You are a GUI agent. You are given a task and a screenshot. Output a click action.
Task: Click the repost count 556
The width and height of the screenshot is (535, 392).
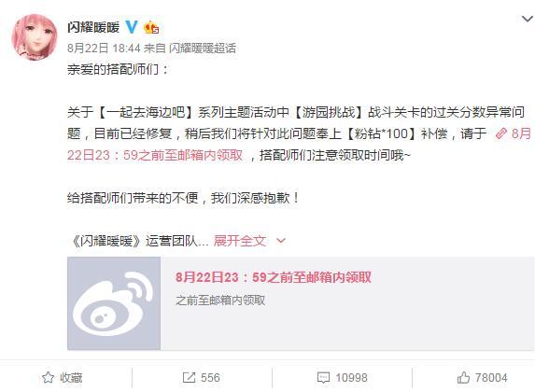(210, 378)
